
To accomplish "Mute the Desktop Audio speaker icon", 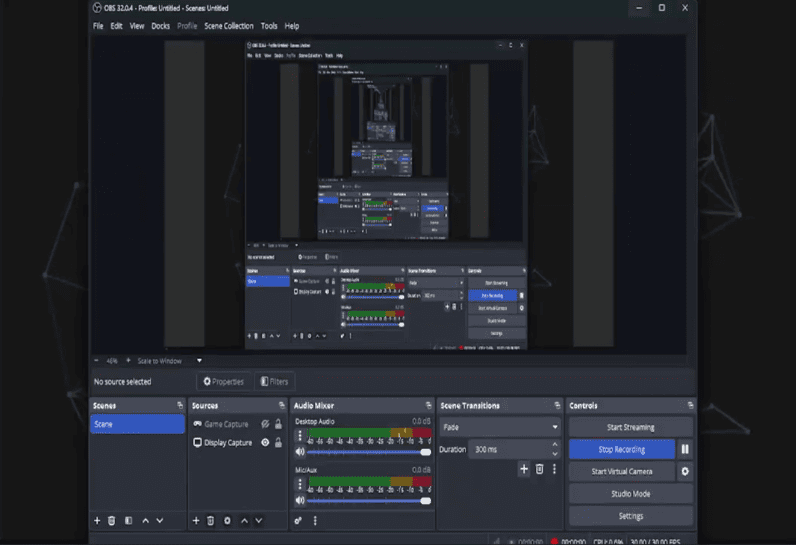I will [299, 452].
